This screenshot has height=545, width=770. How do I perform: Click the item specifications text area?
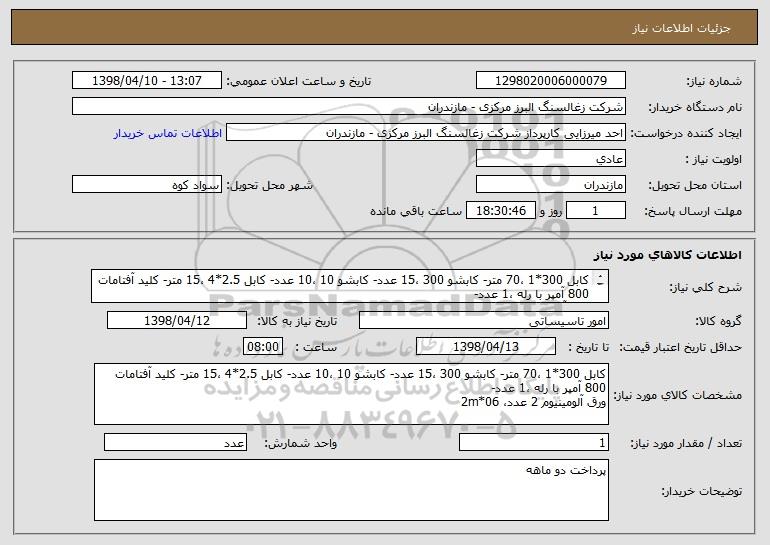click(351, 394)
